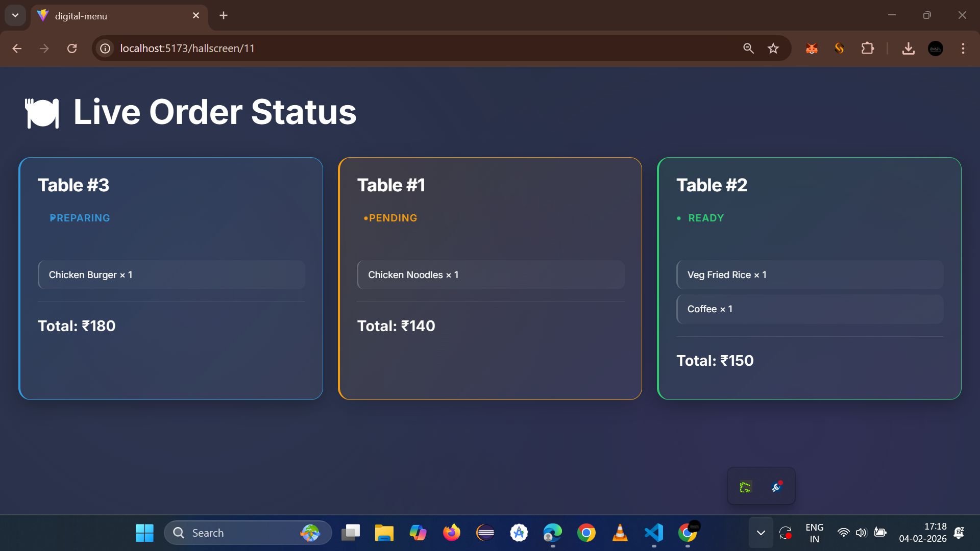Open the Windows Start menu
Image resolution: width=980 pixels, height=551 pixels.
pyautogui.click(x=144, y=533)
